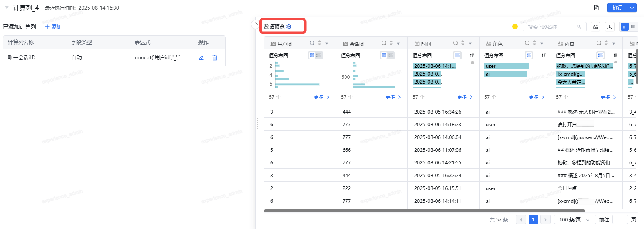Viewport: 644px width, 229px height.
Task: Open the 用户id column menu arrow
Action: click(327, 43)
